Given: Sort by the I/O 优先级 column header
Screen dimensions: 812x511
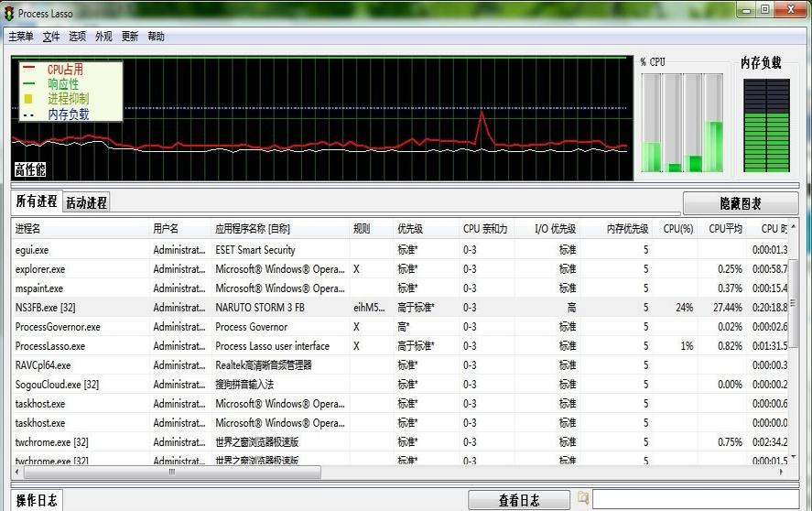Looking at the screenshot, I should click(x=547, y=229).
